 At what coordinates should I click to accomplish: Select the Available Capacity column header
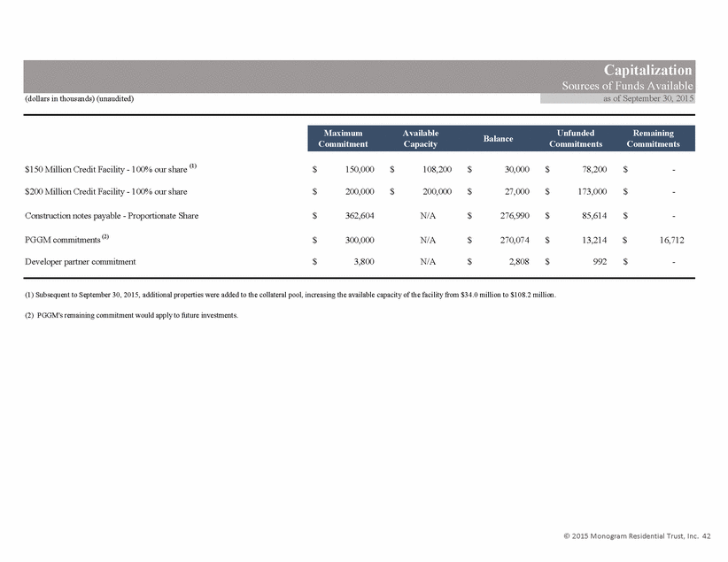click(x=421, y=138)
